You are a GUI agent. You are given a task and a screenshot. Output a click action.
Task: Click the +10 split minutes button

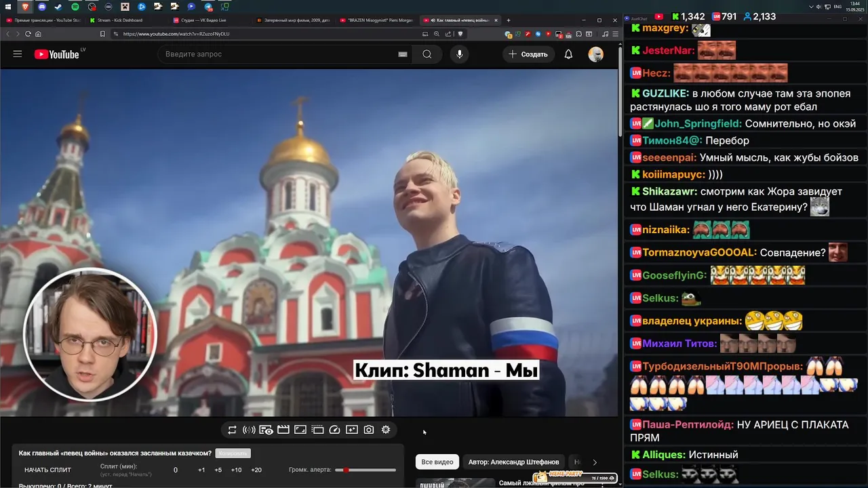point(236,470)
